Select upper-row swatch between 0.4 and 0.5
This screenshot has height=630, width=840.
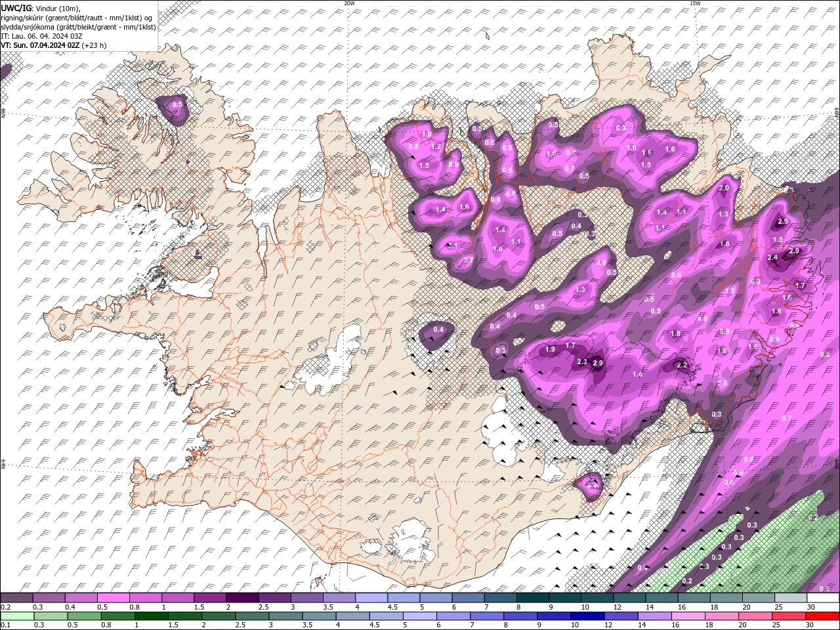point(81,598)
